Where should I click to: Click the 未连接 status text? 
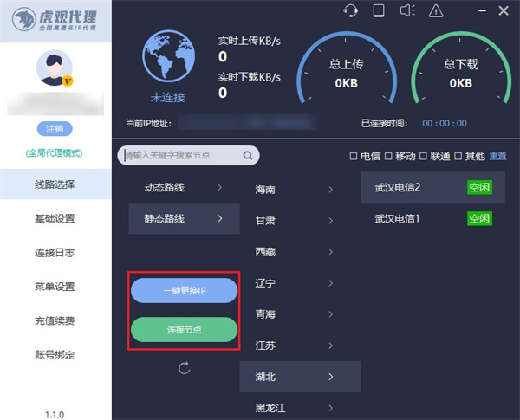coord(168,98)
